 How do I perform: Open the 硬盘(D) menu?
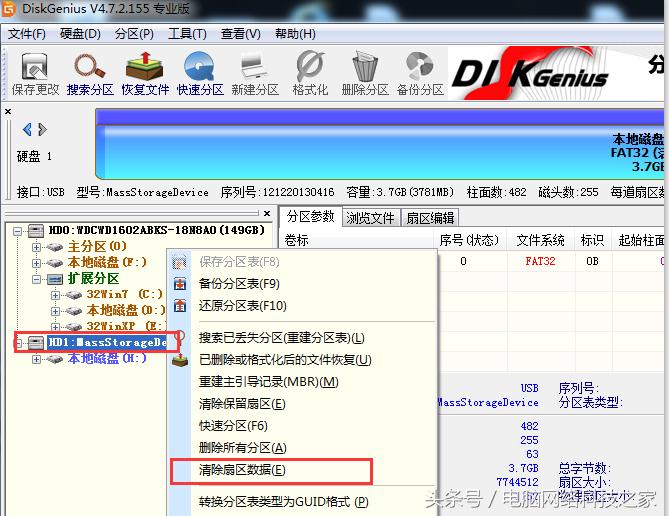point(80,34)
